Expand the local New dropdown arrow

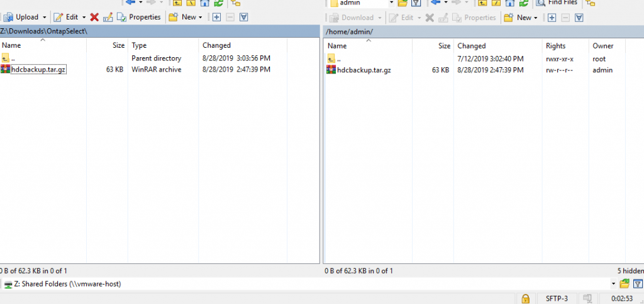coord(201,17)
